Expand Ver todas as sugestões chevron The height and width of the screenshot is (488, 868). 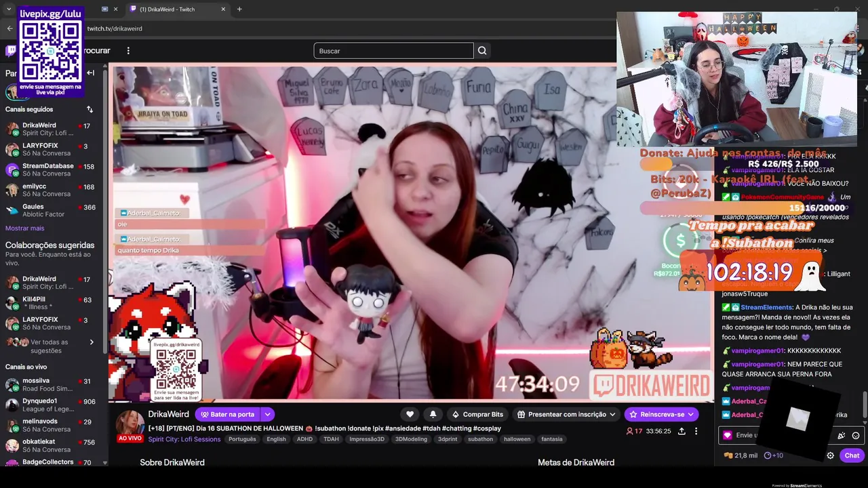click(92, 342)
